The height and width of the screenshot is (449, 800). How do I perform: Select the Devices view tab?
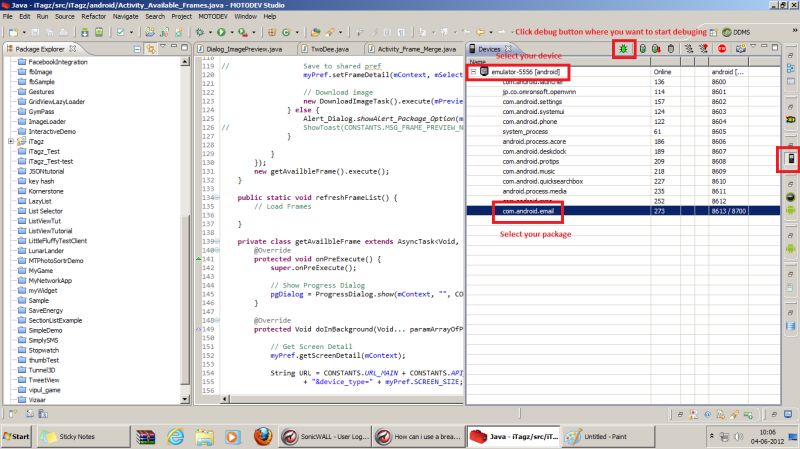tap(489, 49)
